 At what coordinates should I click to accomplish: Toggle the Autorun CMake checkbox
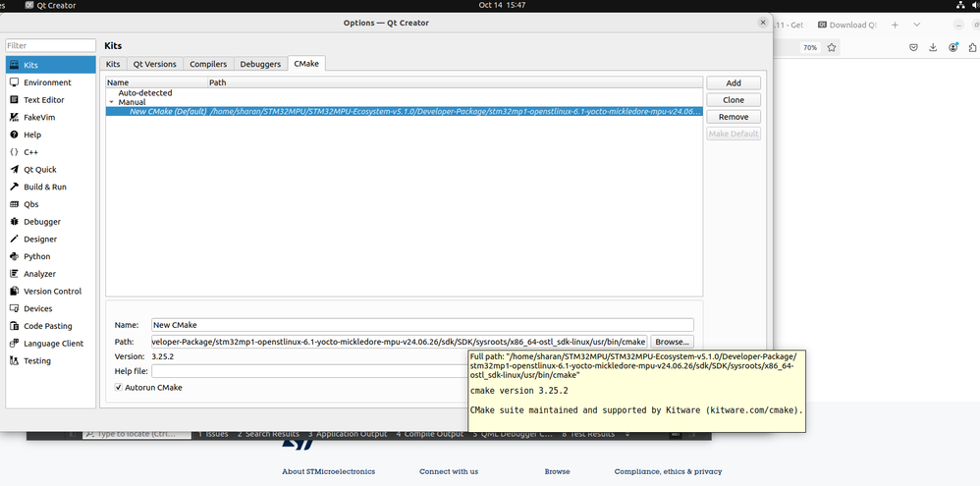119,387
